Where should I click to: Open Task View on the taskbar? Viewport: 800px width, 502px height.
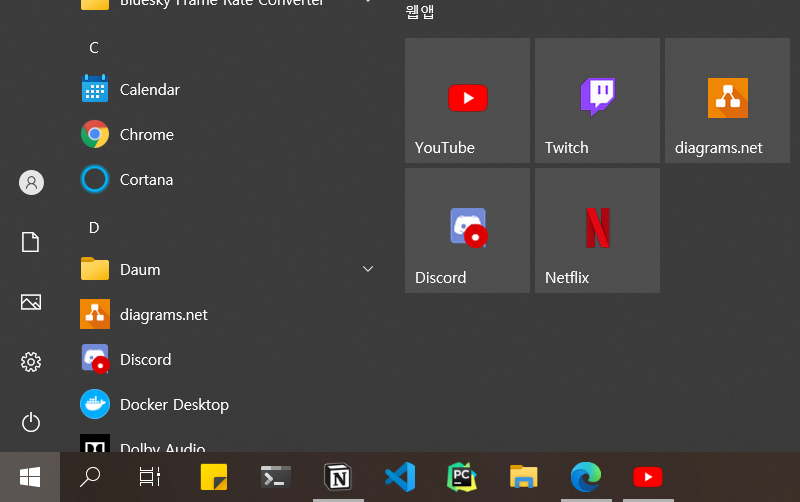tap(150, 477)
